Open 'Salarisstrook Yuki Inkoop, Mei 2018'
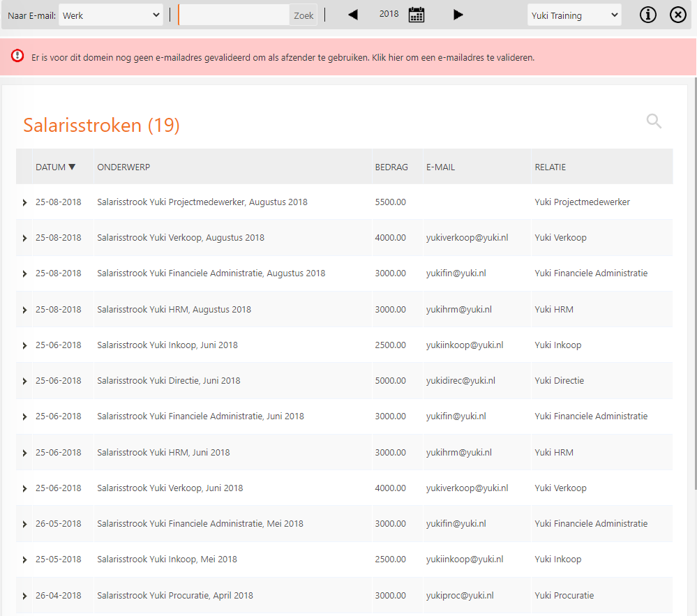 click(167, 559)
